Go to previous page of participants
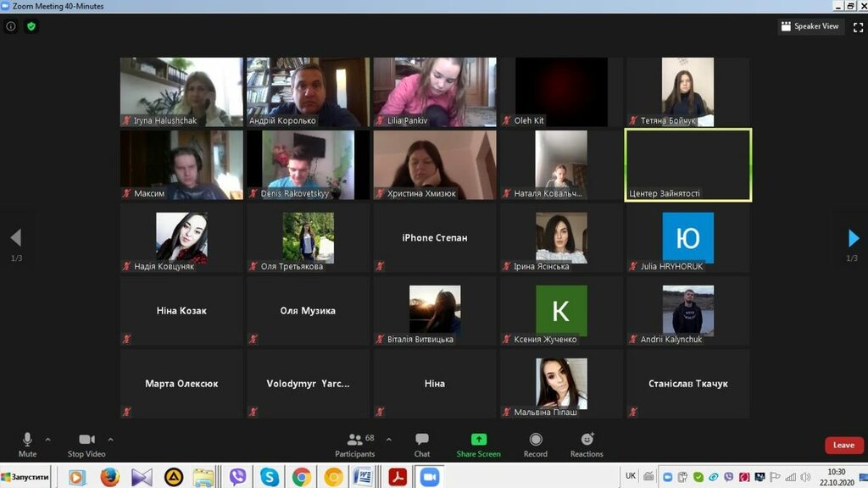The width and height of the screenshot is (868, 488). tap(15, 238)
